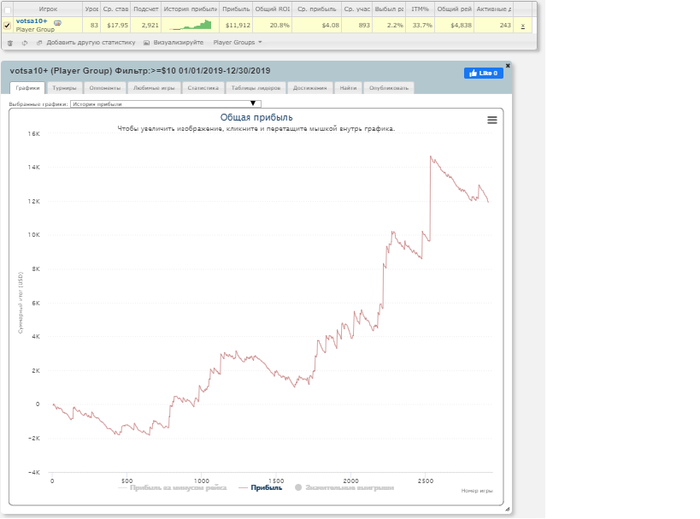The image size is (700, 519).
Task: Switch to the Достижения tab
Action: [310, 88]
